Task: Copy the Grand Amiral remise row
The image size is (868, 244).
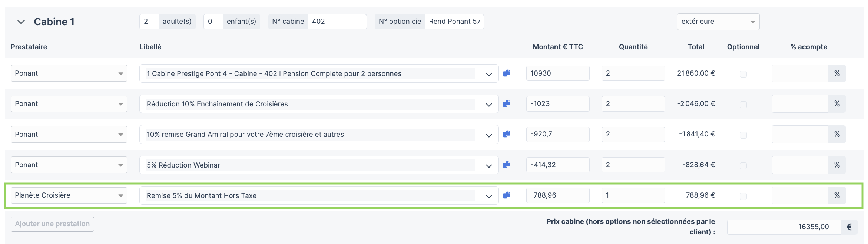Action: click(x=507, y=134)
